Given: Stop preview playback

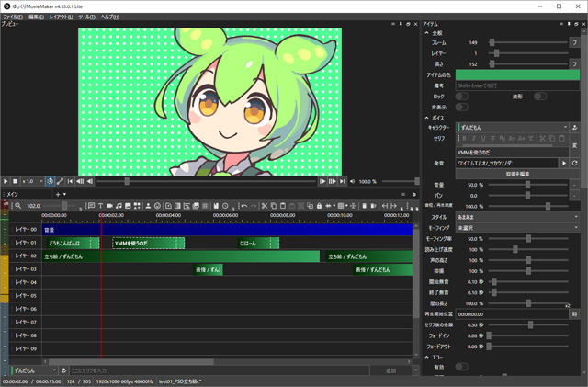Looking at the screenshot, I should 16,181.
